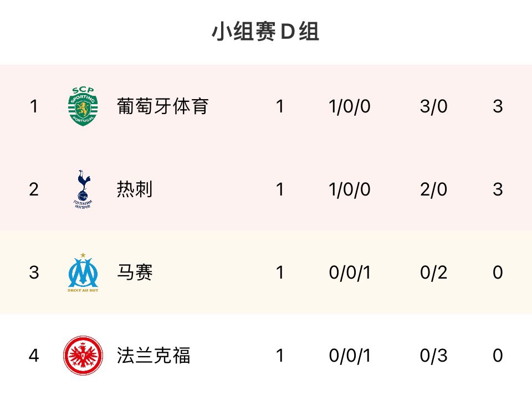The image size is (532, 401).
Task: Click the Eintracht Frankfurt eagle crest
Action: pos(83,356)
